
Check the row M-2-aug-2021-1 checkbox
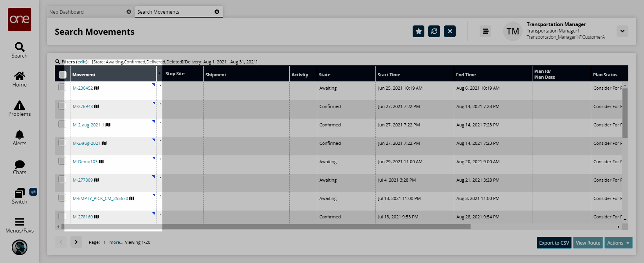(x=62, y=124)
